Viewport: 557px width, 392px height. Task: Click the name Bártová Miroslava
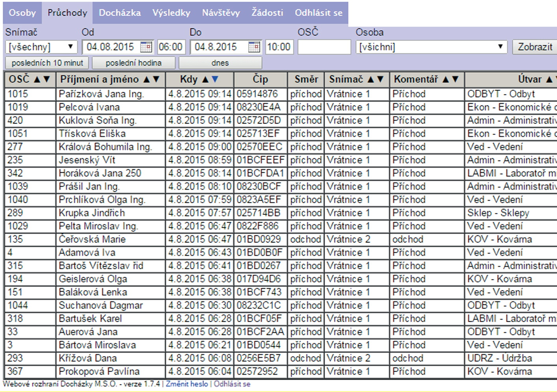click(97, 346)
